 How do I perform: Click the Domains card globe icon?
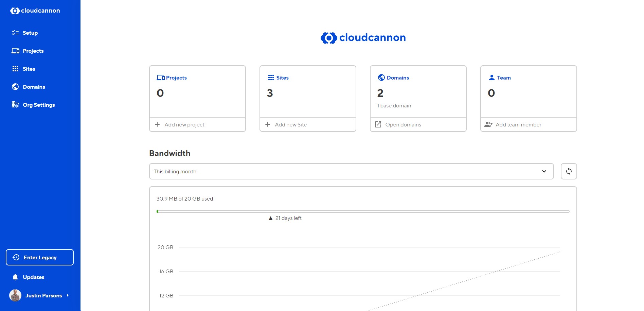[381, 77]
